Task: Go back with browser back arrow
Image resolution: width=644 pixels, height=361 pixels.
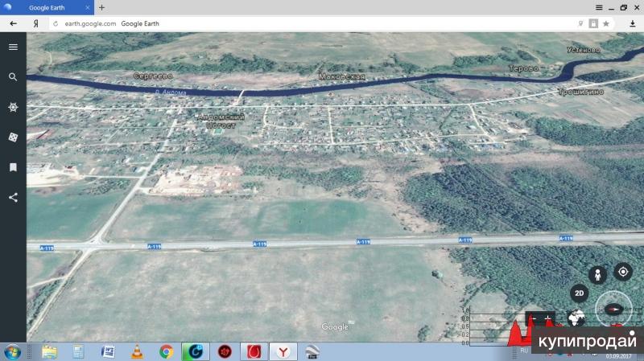Action: tap(13, 24)
